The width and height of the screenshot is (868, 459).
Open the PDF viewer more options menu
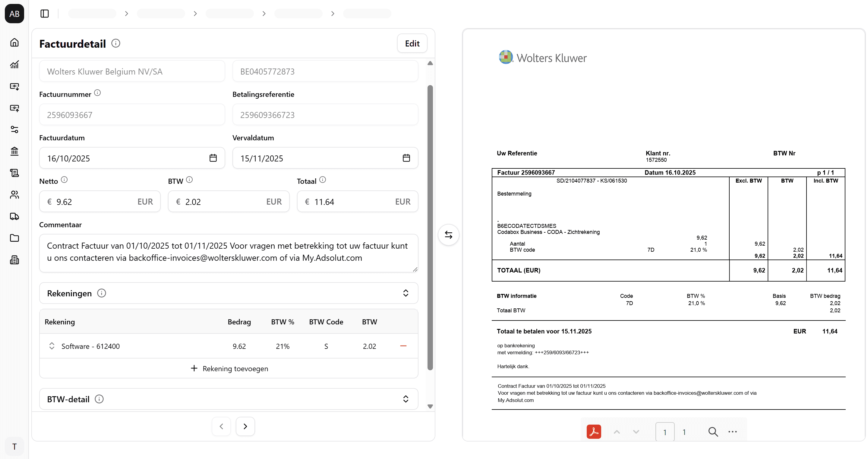point(733,432)
